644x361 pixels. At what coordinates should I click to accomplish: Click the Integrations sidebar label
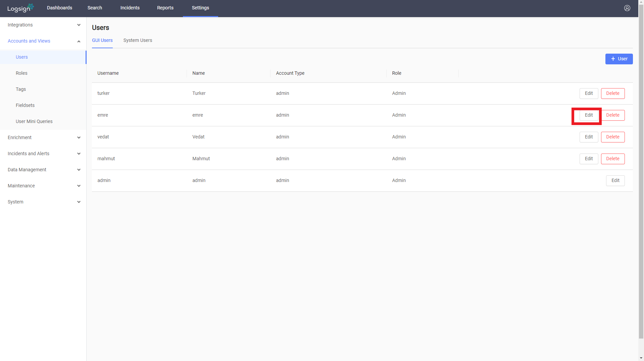[20, 25]
